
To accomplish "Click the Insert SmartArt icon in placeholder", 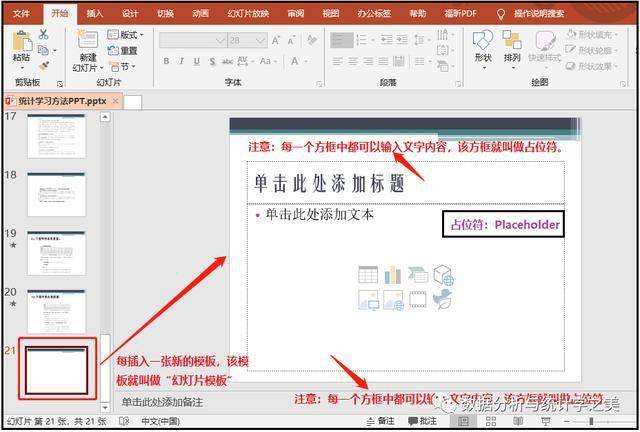I will (418, 274).
